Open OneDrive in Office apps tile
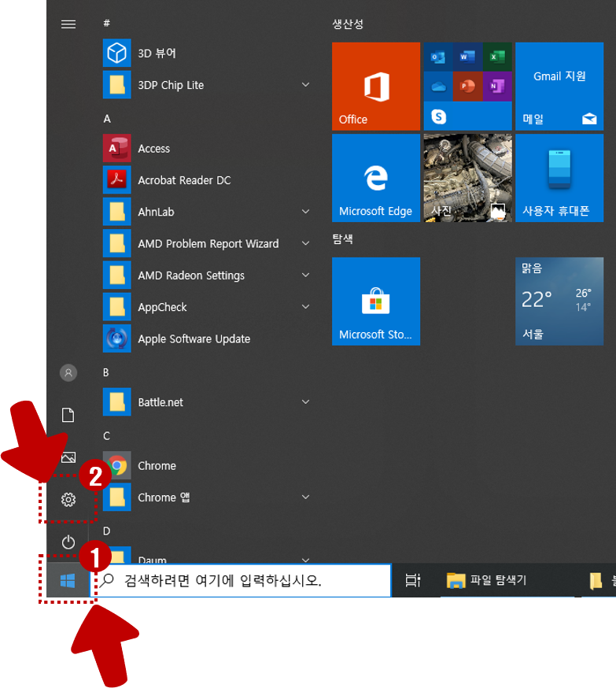 click(x=438, y=87)
